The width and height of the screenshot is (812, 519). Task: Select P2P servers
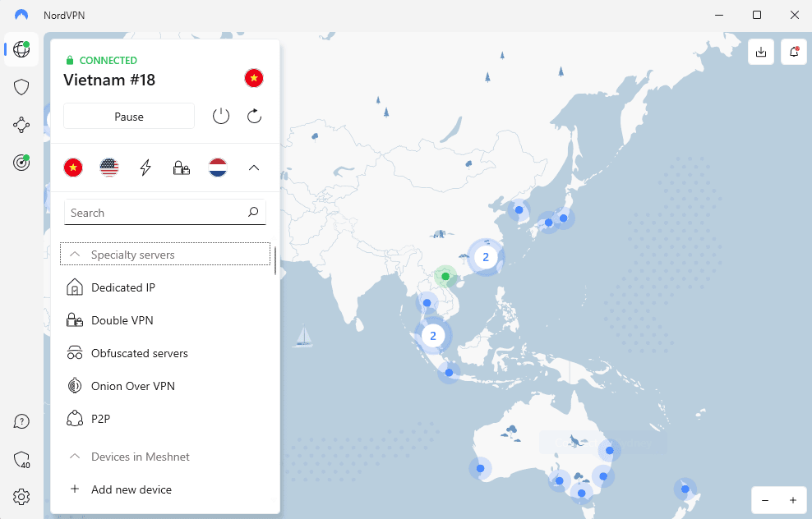tap(165, 419)
